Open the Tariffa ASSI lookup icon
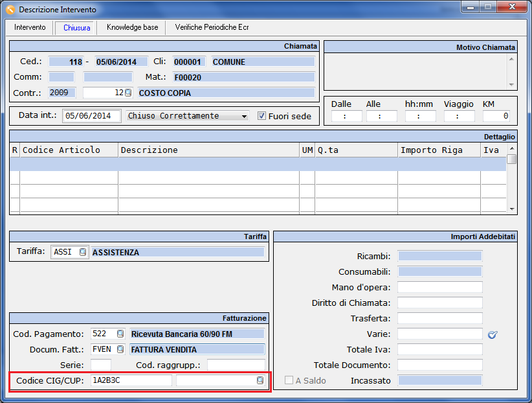This screenshot has width=532, height=403. (x=82, y=252)
